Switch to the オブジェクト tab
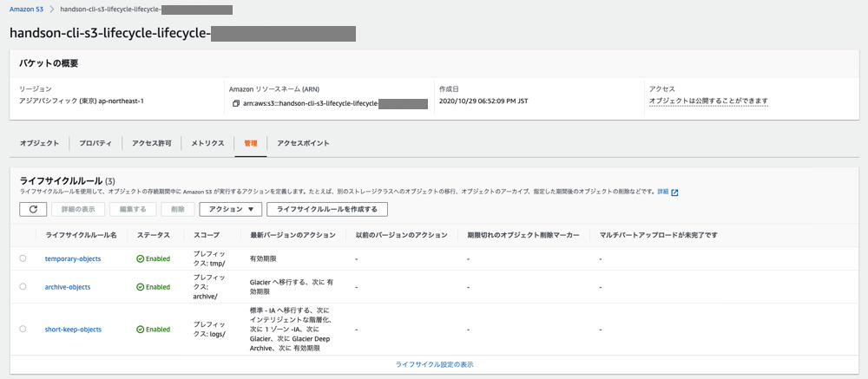 (x=39, y=143)
